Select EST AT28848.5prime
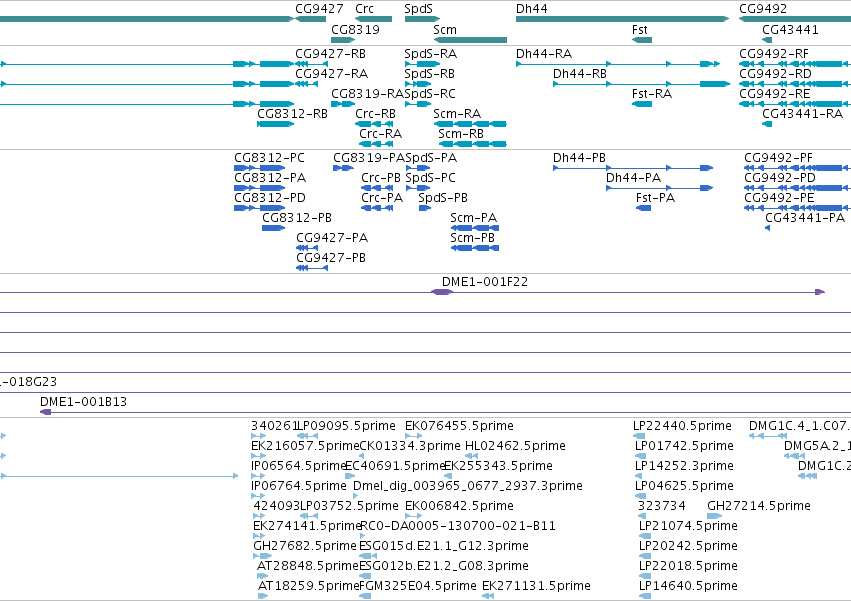This screenshot has width=851, height=601. pyautogui.click(x=263, y=575)
